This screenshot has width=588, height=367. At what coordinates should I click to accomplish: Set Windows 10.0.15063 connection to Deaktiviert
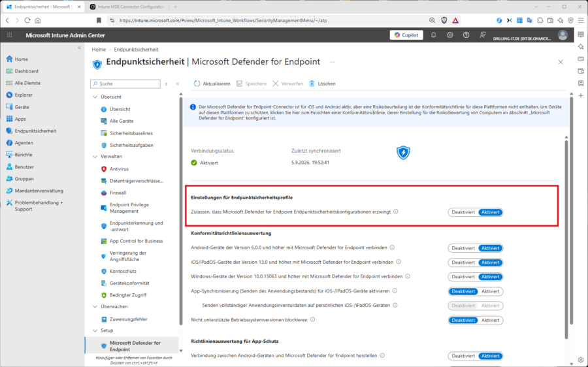[463, 277]
